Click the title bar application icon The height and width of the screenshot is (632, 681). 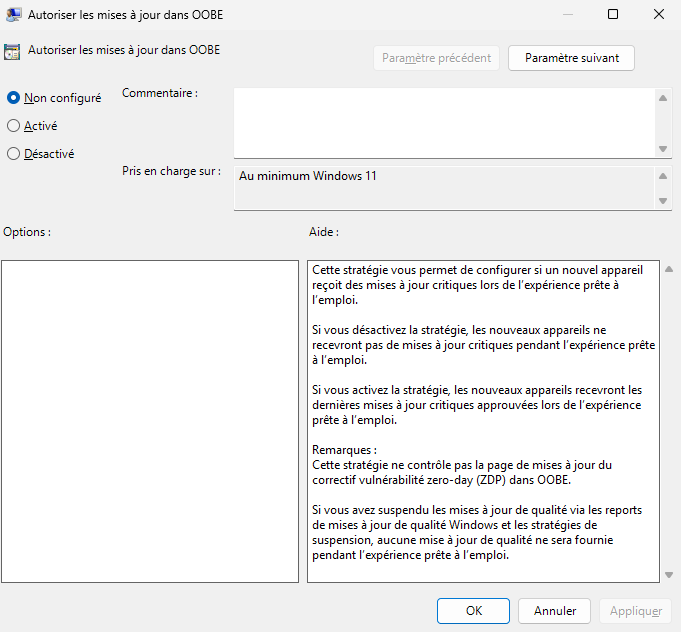click(13, 14)
